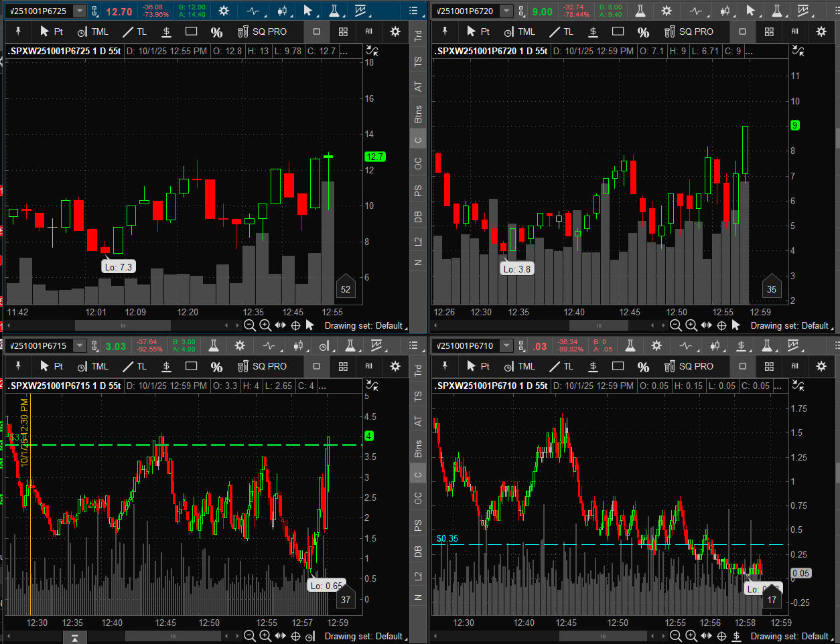Click the Pt pointer button in P6710 toolbar

pyautogui.click(x=478, y=366)
